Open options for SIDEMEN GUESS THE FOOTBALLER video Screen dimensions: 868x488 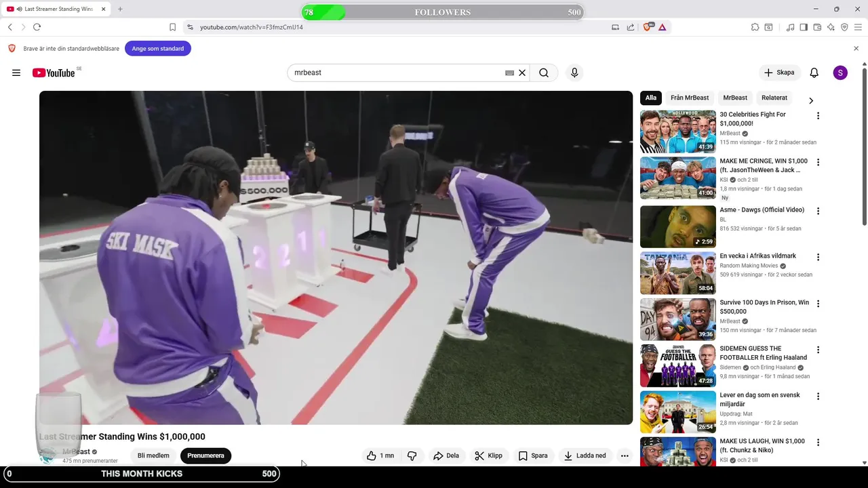818,350
